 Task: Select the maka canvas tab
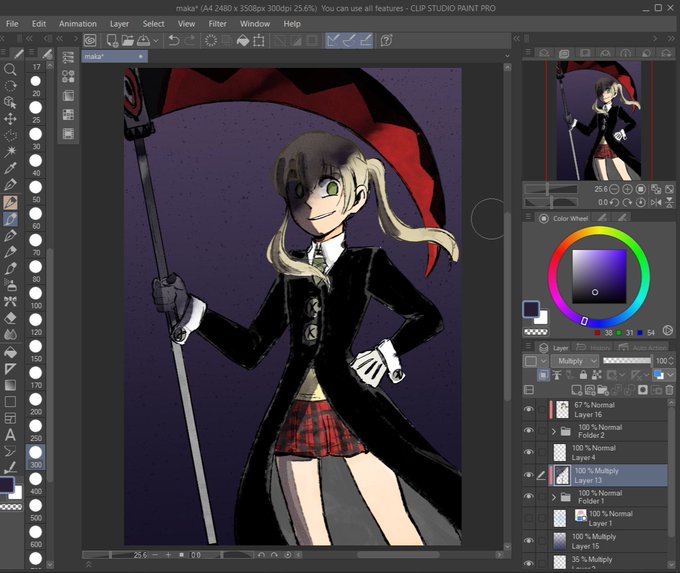click(x=114, y=56)
